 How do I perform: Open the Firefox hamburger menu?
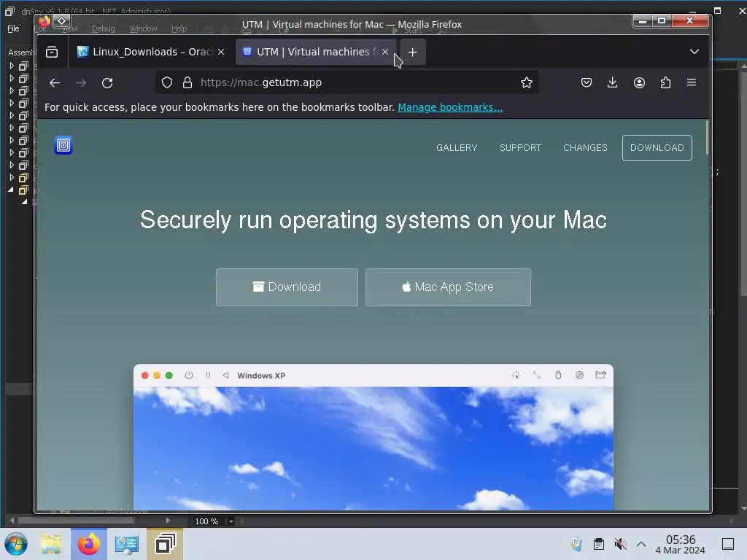(692, 82)
